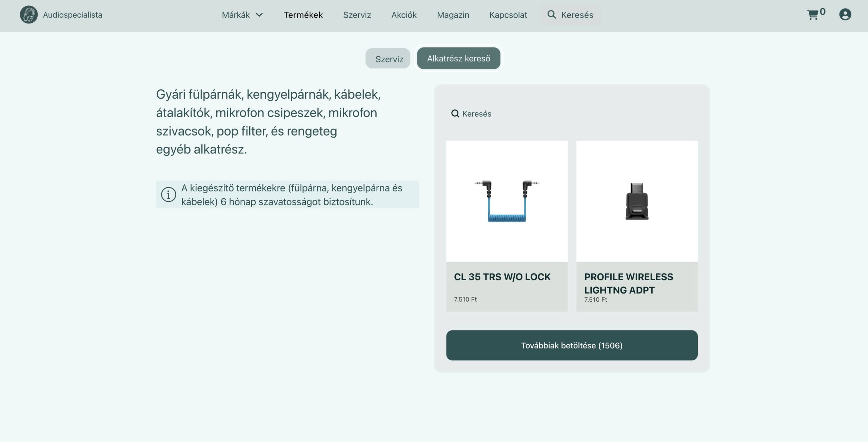Open the black lightning adapter product image
Screen dimensions: 868x442
click(637, 201)
